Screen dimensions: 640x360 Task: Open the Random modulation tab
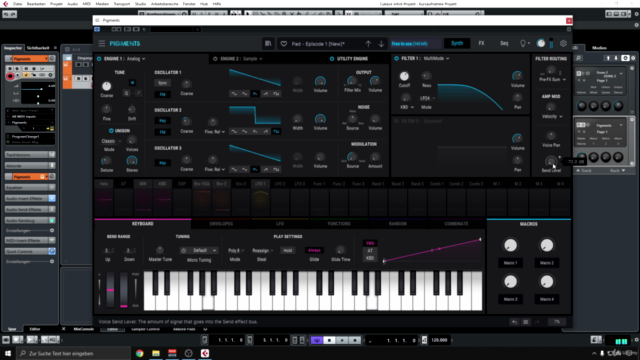tap(398, 224)
